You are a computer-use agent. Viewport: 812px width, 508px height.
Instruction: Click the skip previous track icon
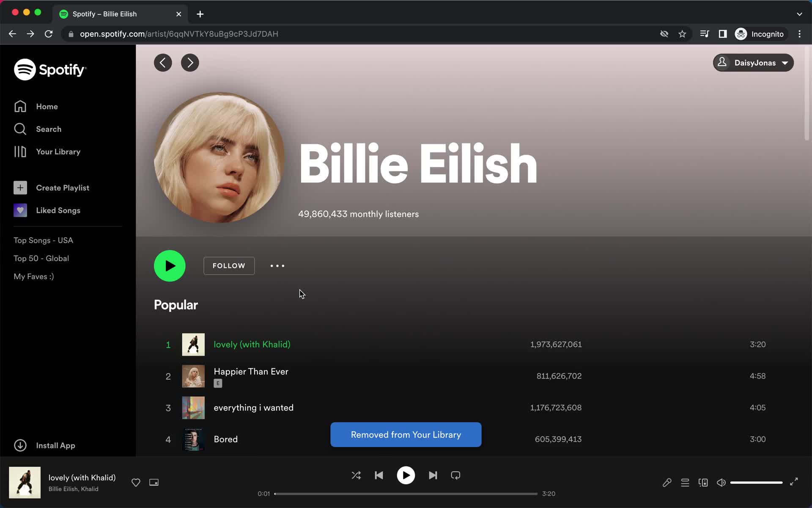click(x=379, y=475)
